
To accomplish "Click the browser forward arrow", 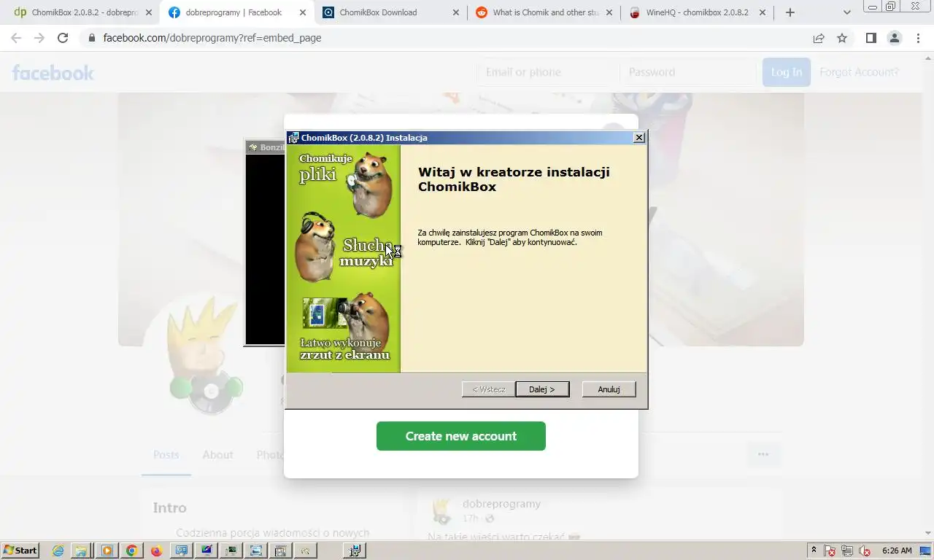I will pos(39,38).
